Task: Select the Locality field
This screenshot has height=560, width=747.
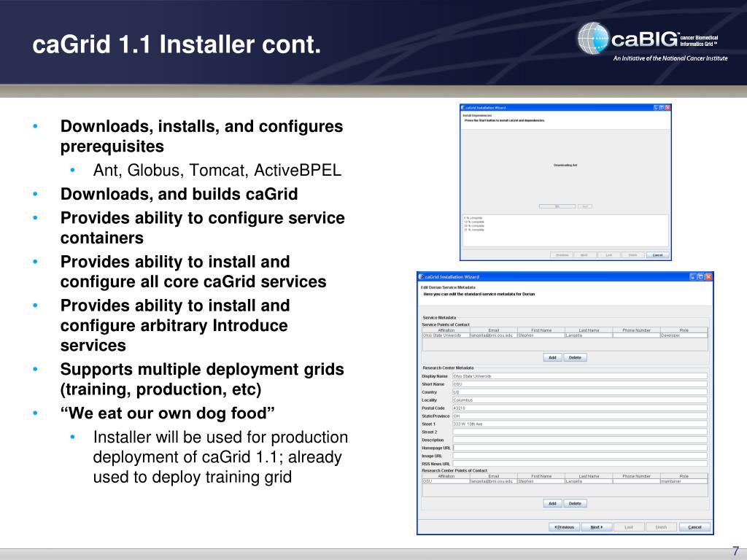Action: pos(579,400)
